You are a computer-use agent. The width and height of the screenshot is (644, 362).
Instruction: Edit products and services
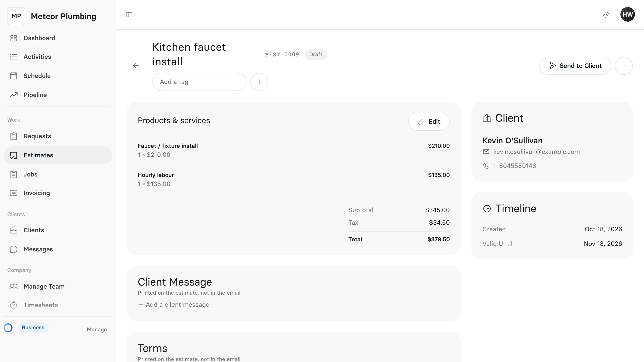click(x=429, y=122)
